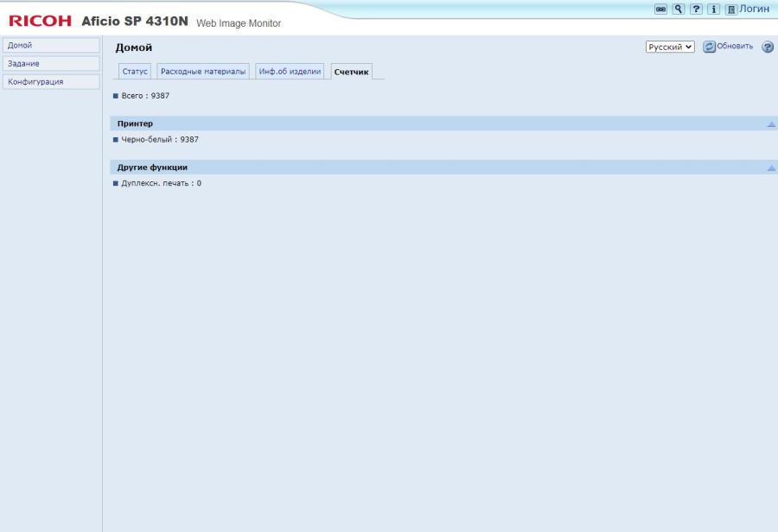This screenshot has width=778, height=532.
Task: Select the Инф.об изделии tab
Action: pos(290,72)
